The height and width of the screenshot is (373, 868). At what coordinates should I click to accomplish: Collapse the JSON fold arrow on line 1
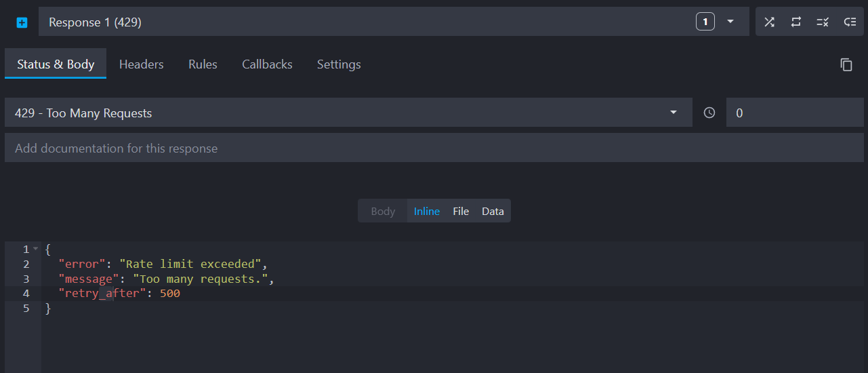point(36,249)
